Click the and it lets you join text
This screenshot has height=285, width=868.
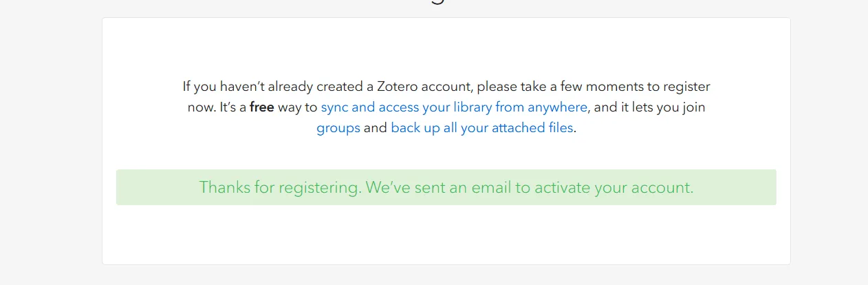pyautogui.click(x=649, y=107)
